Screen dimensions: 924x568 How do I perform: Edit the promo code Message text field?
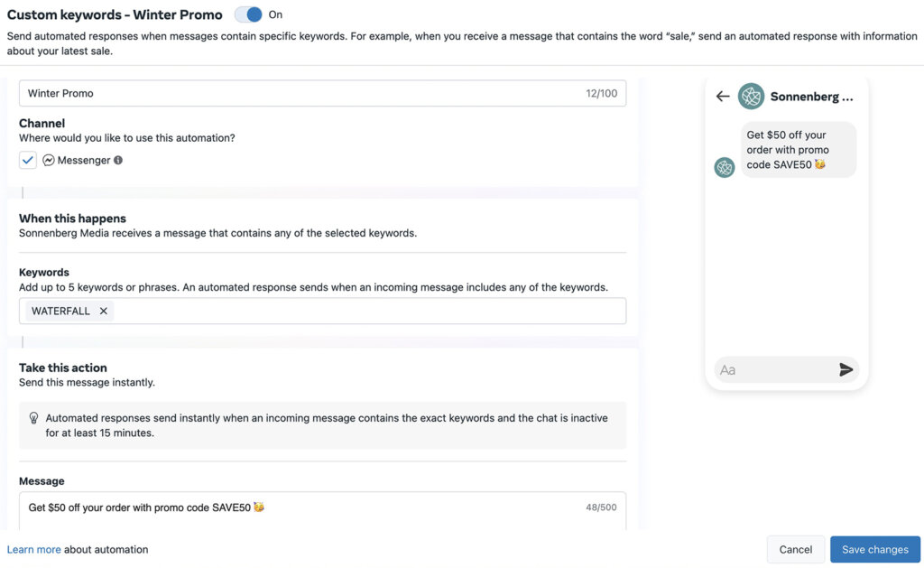pos(298,507)
